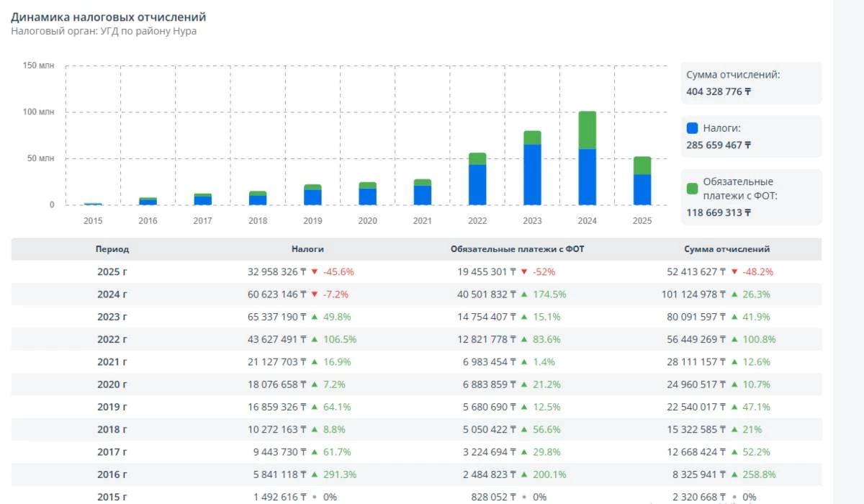Click green up arrow beside 258.8%

tap(734, 474)
